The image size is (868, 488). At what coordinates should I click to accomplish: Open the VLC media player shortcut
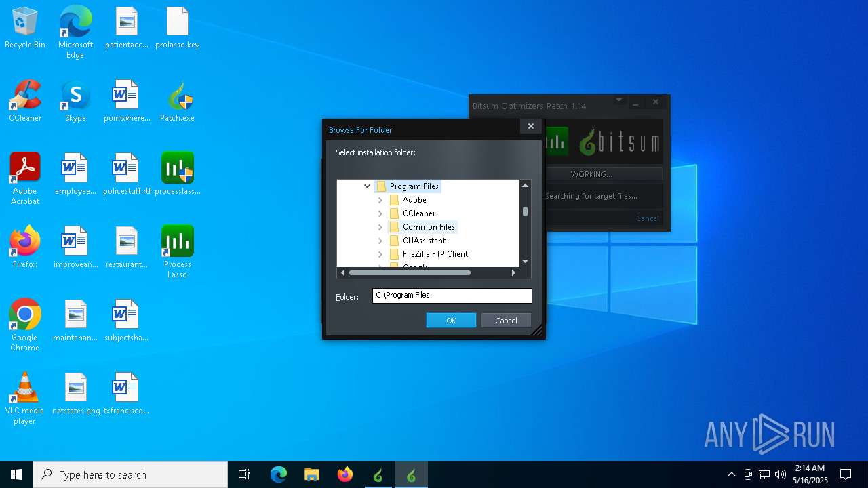pos(25,399)
